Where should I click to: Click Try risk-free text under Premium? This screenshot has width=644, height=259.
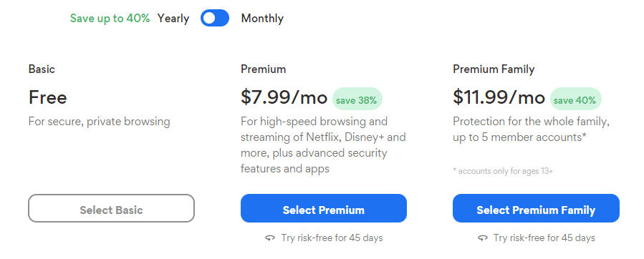(332, 238)
